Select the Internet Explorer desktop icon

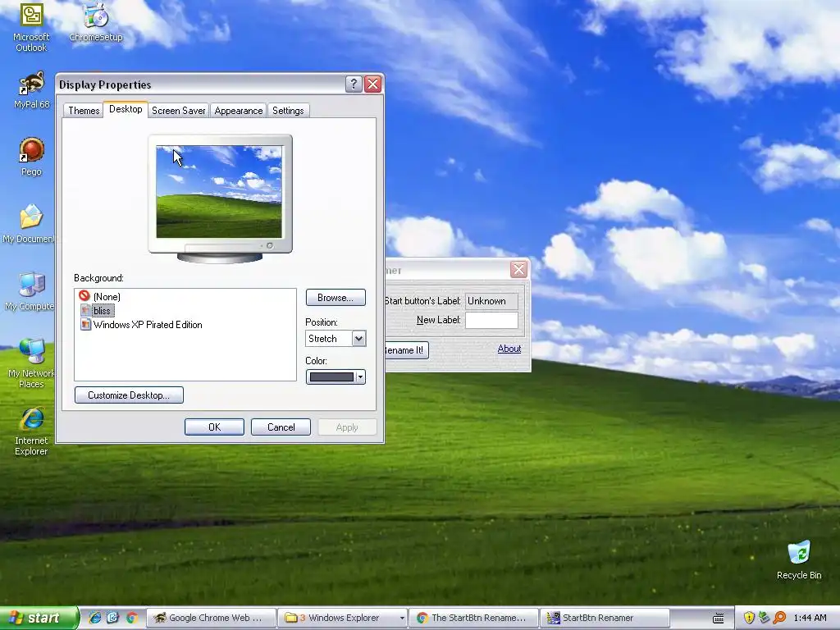tap(31, 431)
